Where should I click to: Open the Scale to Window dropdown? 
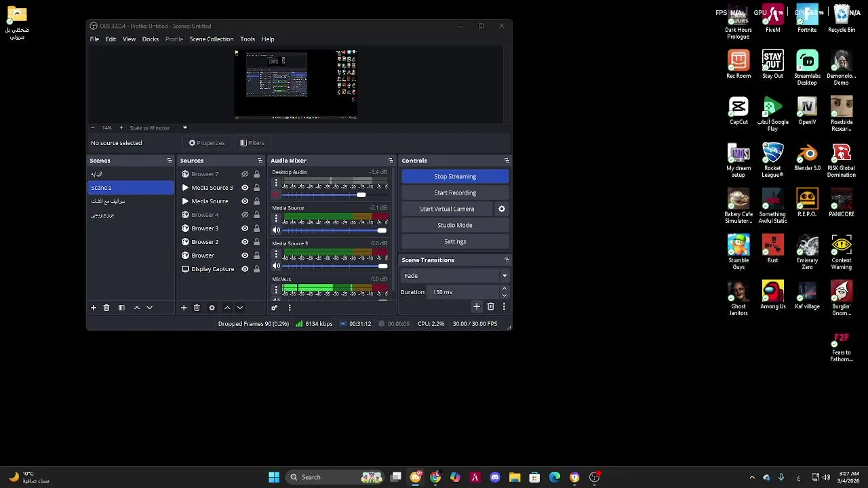159,127
